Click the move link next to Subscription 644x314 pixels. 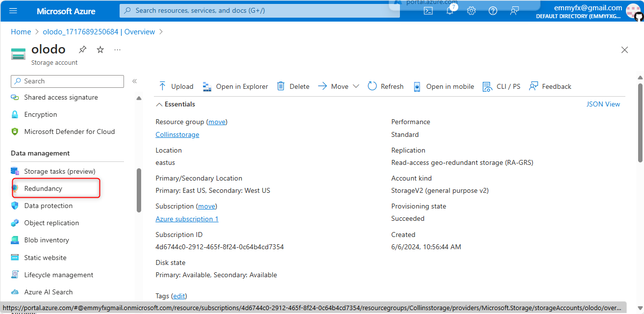tap(206, 206)
